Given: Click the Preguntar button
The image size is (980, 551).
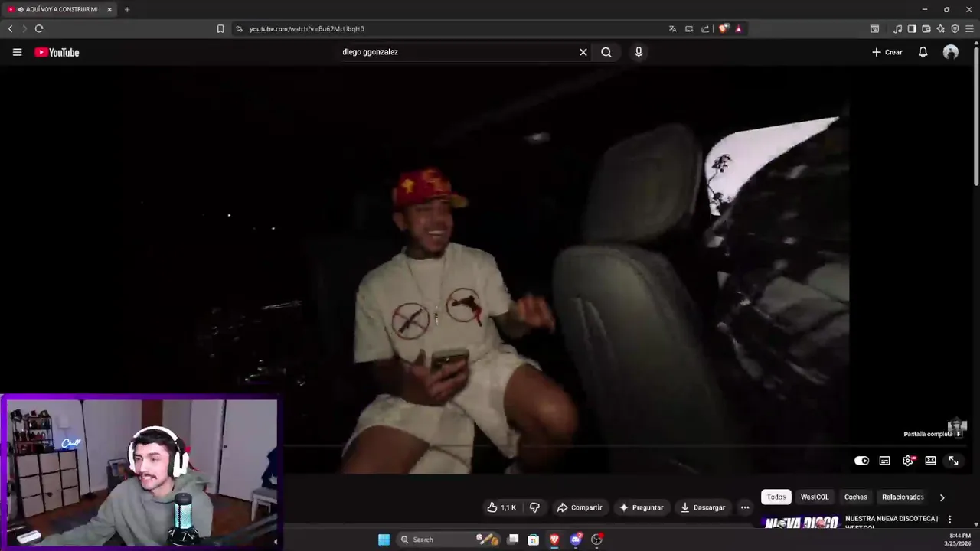Looking at the screenshot, I should coord(641,507).
